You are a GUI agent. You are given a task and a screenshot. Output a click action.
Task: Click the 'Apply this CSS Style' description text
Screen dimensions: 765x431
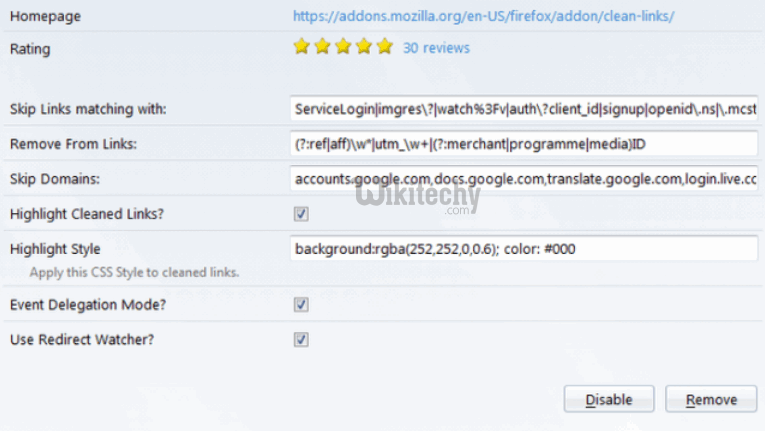coord(133,271)
